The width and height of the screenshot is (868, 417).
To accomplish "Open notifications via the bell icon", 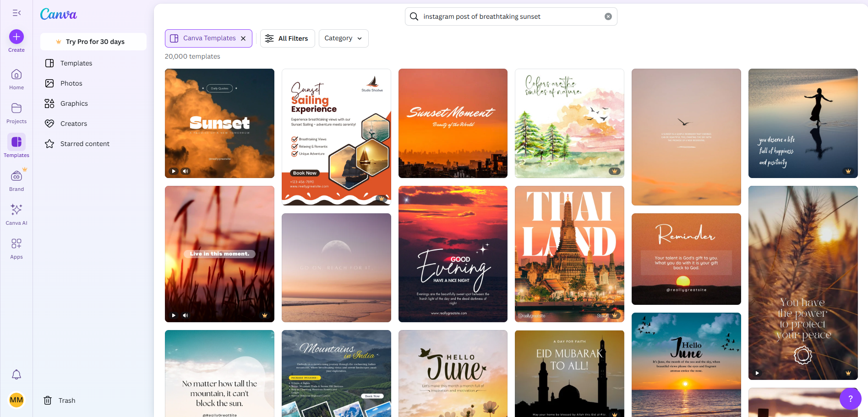I will 16,374.
